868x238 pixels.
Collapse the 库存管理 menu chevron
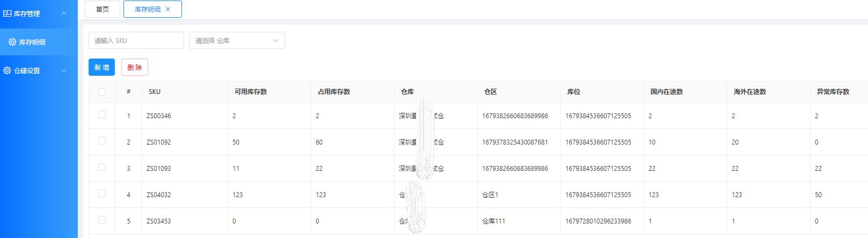64,13
